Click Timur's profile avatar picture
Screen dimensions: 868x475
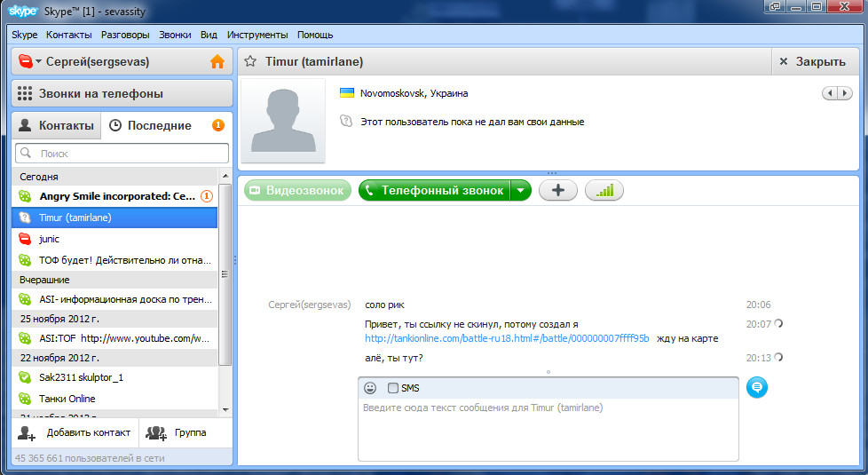point(283,120)
